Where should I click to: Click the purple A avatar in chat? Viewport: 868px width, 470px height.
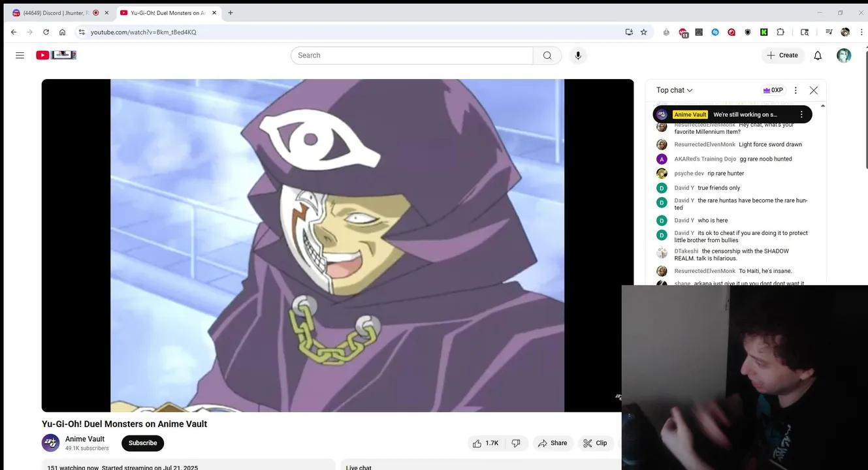coord(662,159)
